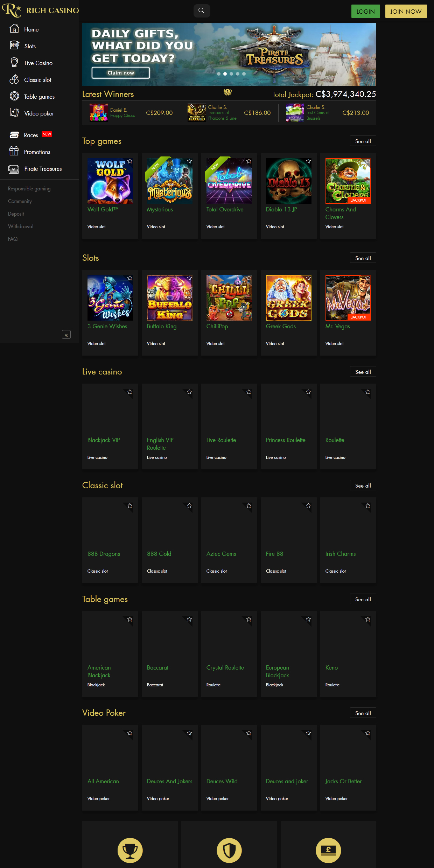Expand Top games with See all
This screenshot has width=434, height=868.
tap(363, 141)
